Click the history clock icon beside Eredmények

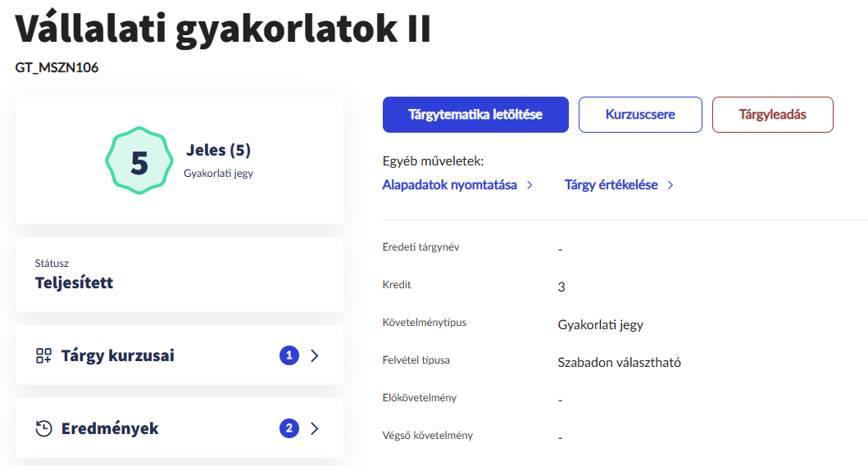(x=43, y=428)
